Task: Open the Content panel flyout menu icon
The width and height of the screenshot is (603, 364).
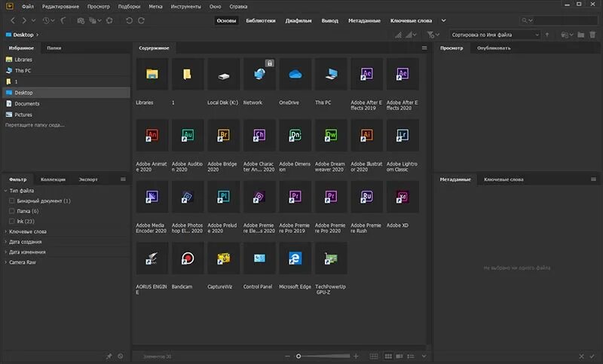Action: (424, 48)
